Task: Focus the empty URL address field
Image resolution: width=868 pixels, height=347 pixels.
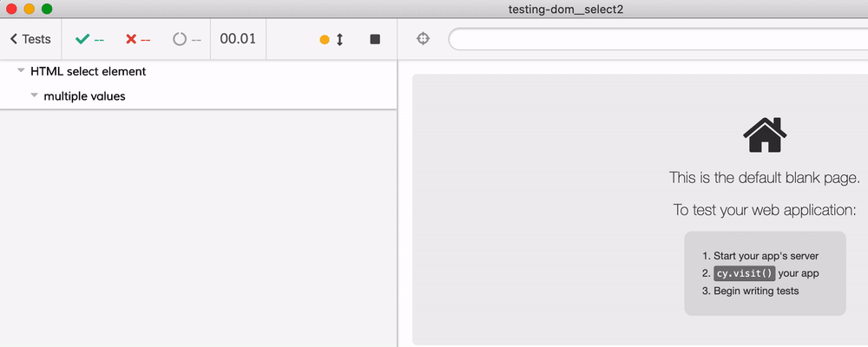Action: point(657,40)
